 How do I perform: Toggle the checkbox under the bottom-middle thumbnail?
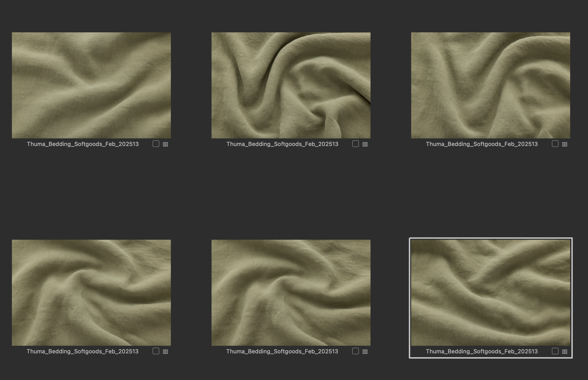(355, 351)
